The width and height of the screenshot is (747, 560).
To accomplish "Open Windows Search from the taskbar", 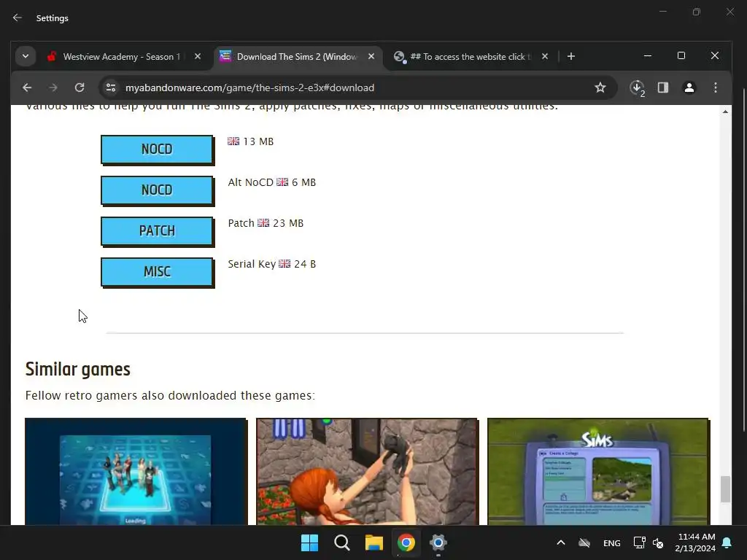I will 341,542.
